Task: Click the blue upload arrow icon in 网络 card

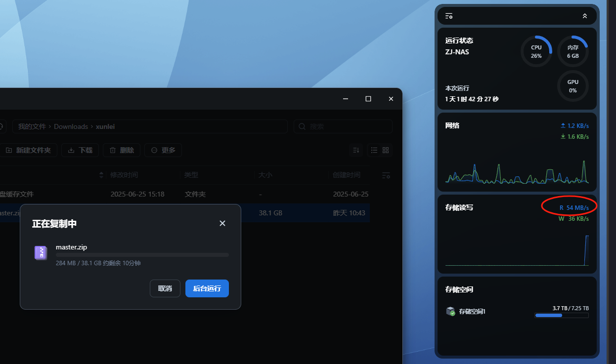Action: (x=563, y=125)
